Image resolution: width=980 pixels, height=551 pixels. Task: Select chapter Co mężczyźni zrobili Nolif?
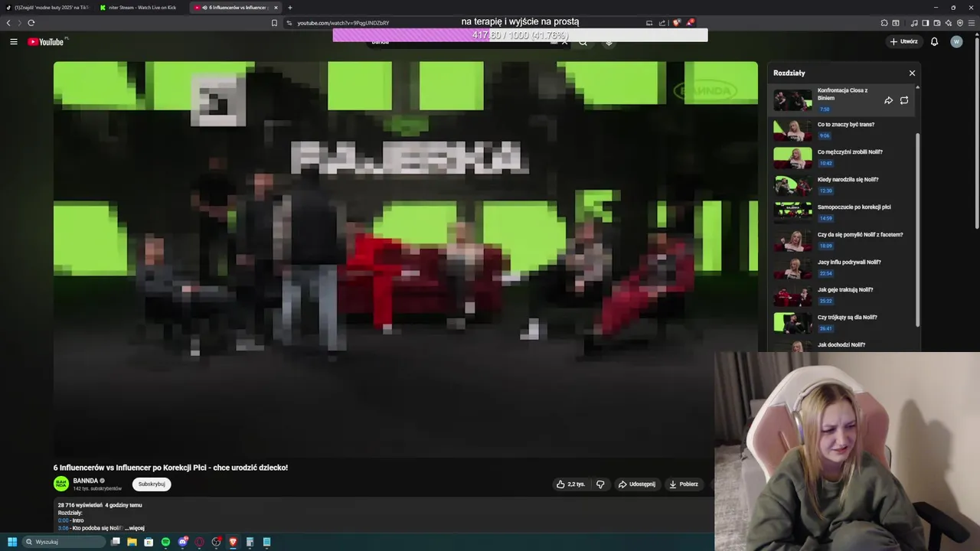[842, 158]
